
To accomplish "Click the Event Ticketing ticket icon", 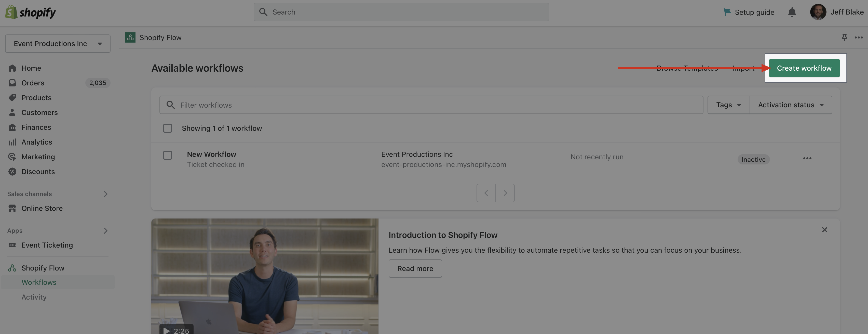I will pos(12,245).
